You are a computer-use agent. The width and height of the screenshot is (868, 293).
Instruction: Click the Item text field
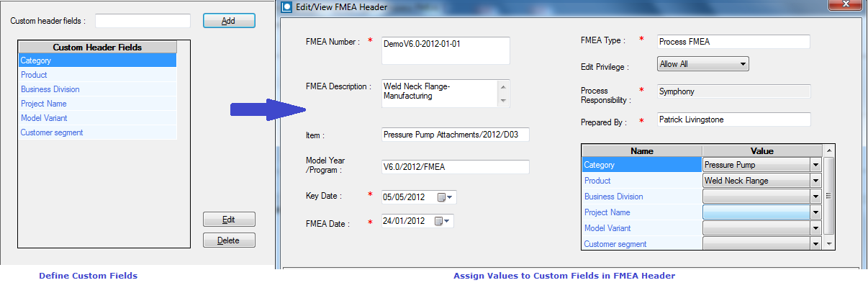pos(455,135)
